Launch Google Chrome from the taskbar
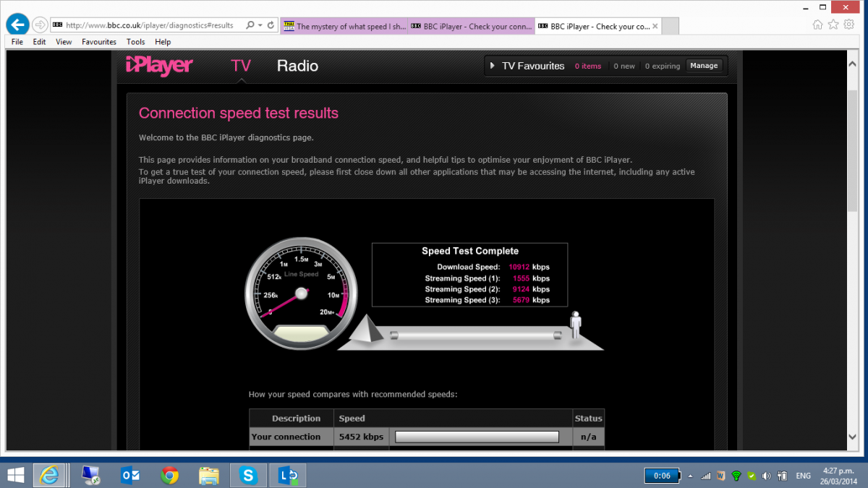Viewport: 868px width, 488px height. [x=170, y=475]
